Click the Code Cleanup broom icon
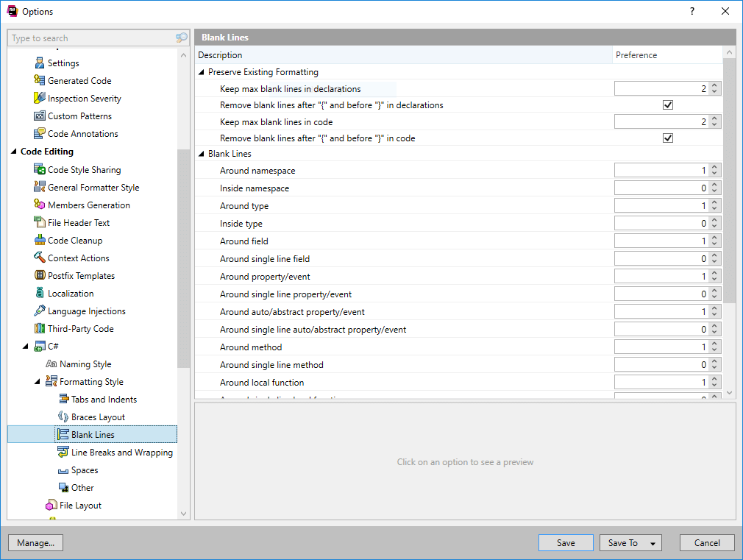 (40, 241)
